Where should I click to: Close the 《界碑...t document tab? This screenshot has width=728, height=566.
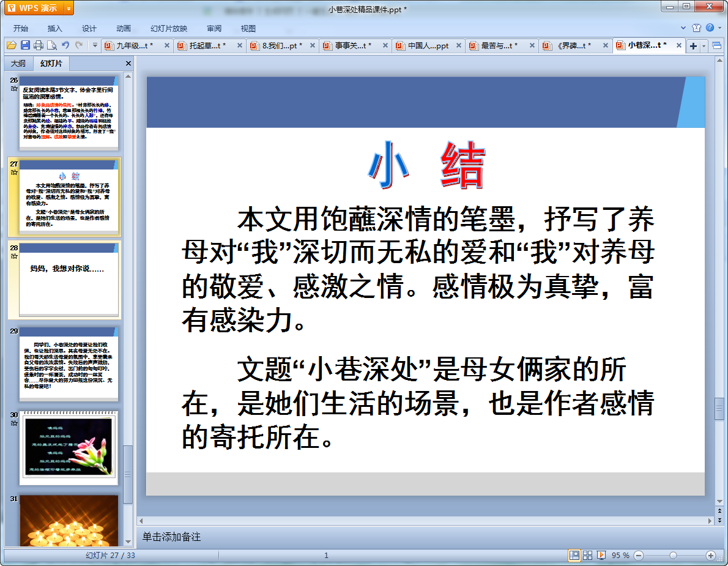tap(606, 45)
